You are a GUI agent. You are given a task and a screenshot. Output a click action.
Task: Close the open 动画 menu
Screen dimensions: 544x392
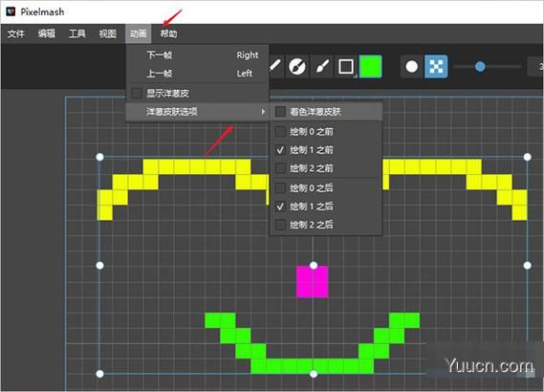pyautogui.click(x=138, y=33)
